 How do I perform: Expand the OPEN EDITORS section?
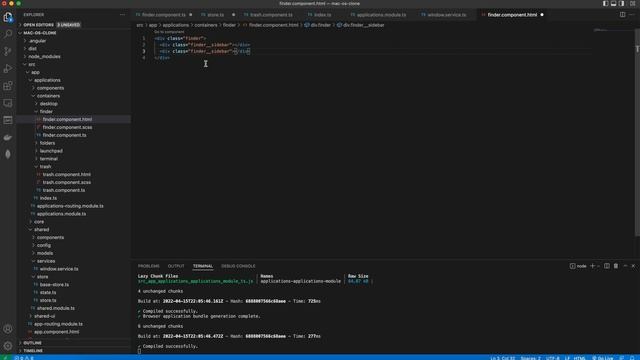[x=38, y=24]
